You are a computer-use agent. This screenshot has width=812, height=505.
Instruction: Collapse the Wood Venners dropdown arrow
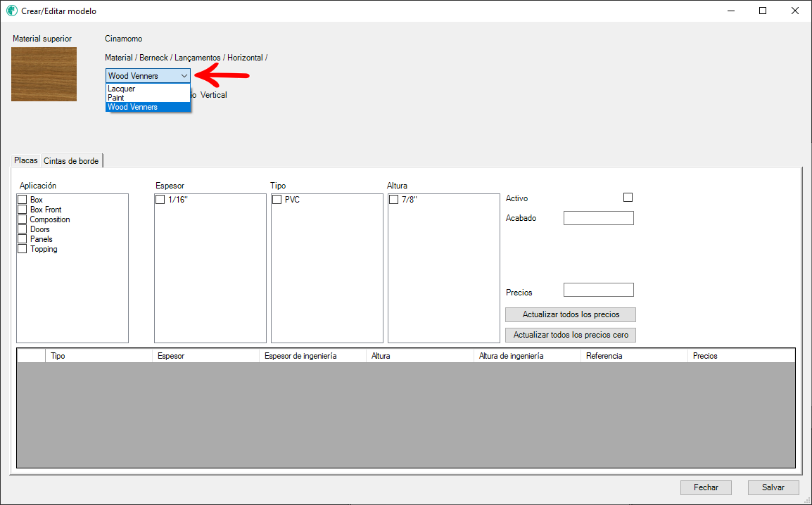(x=184, y=75)
